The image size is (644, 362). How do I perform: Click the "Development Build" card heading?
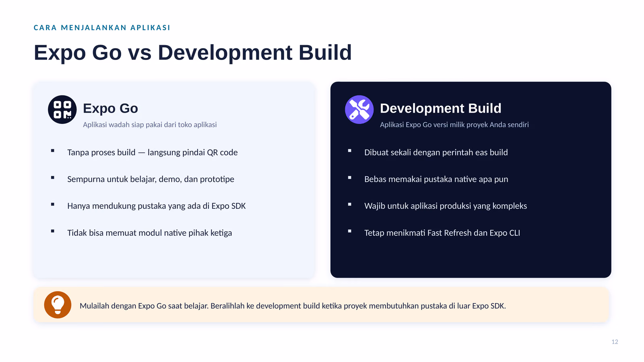pos(441,108)
